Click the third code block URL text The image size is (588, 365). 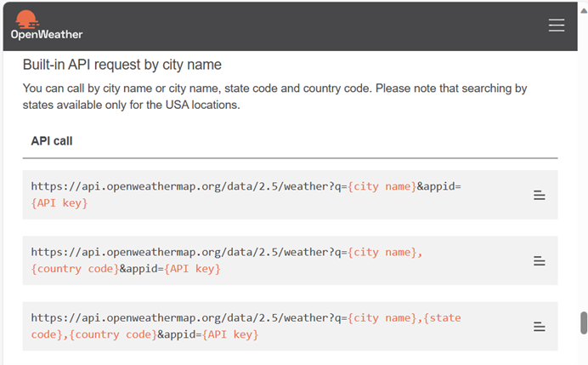246,326
